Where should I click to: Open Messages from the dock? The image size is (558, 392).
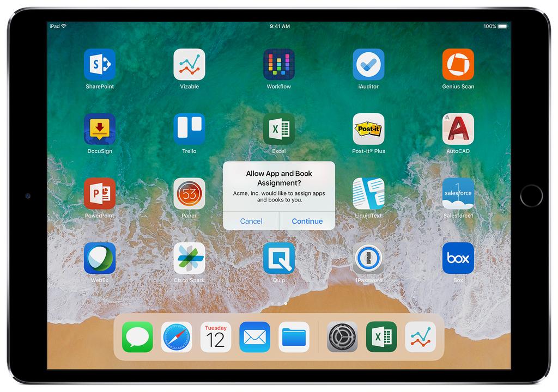coord(137,337)
